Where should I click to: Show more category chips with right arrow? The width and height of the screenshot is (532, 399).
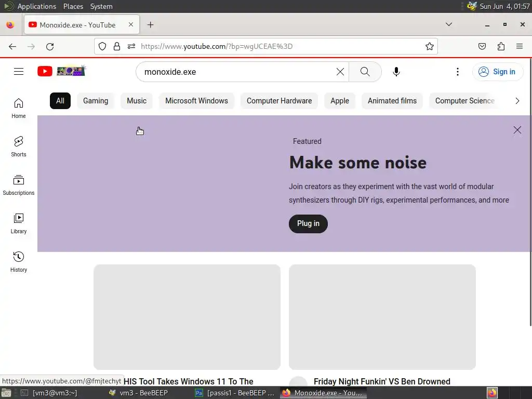(517, 101)
